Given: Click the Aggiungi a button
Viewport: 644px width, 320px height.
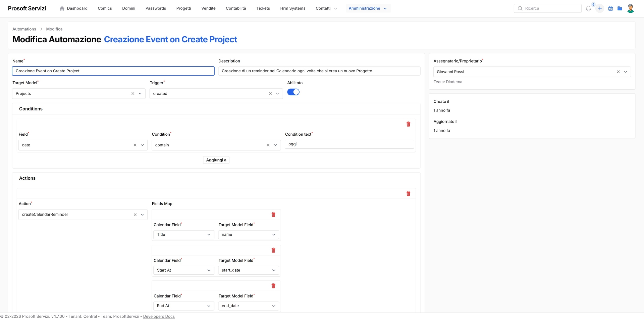Looking at the screenshot, I should pyautogui.click(x=216, y=160).
